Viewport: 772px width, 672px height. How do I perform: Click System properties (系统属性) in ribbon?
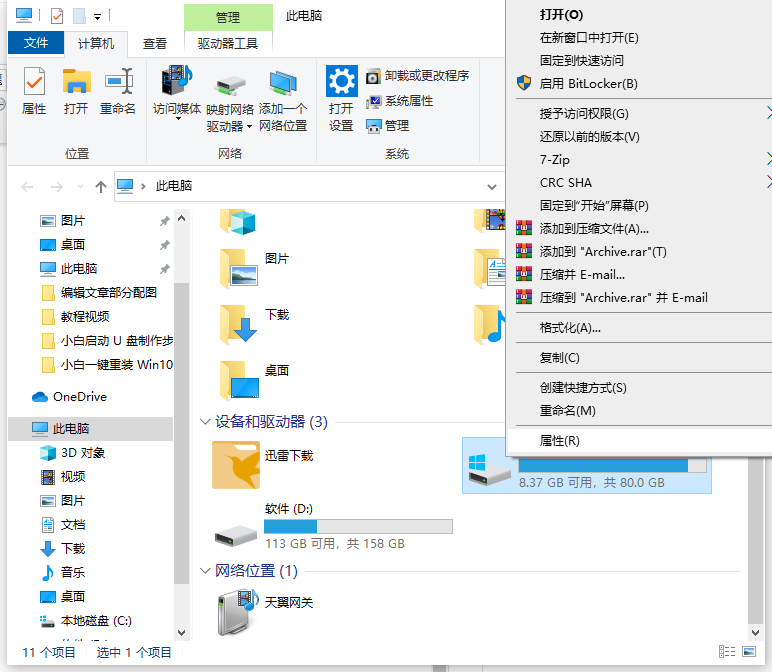pos(399,101)
